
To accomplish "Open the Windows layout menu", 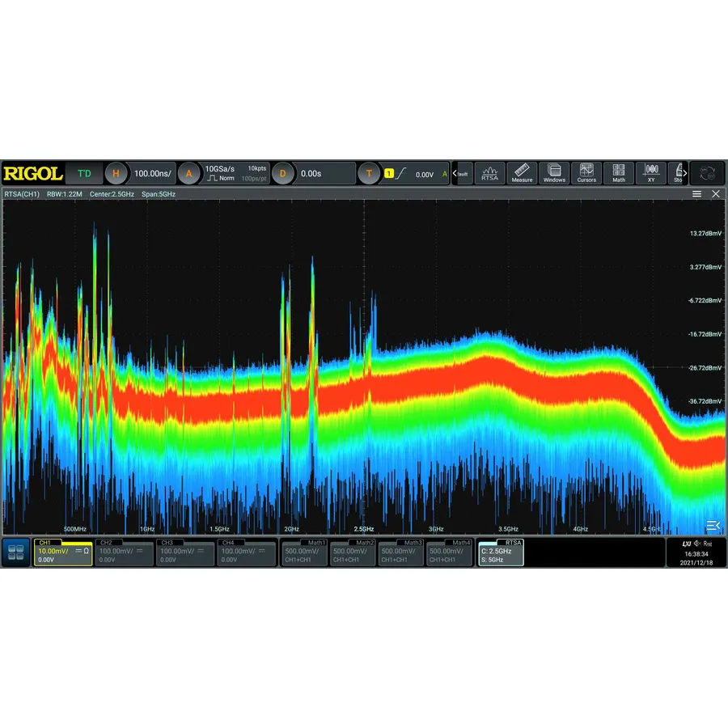I will pyautogui.click(x=554, y=173).
